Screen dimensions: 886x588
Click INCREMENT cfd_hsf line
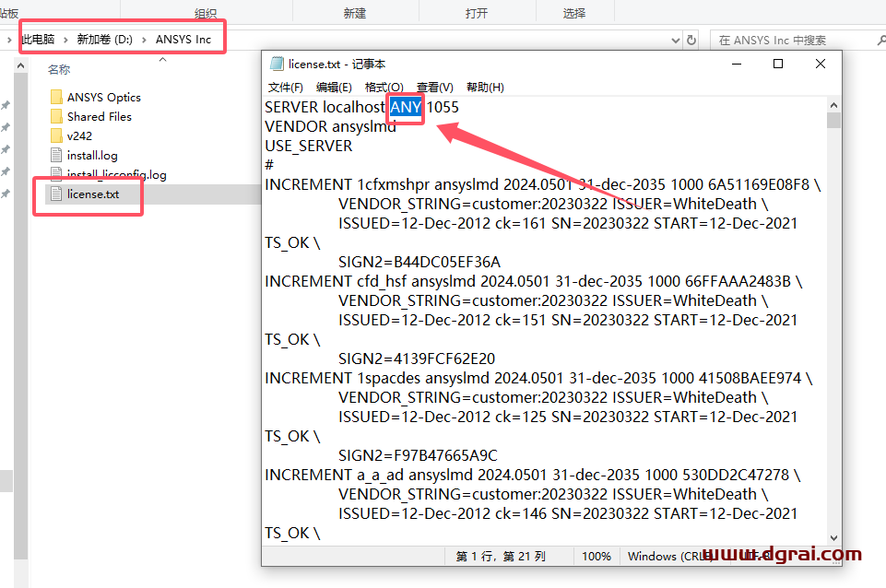pos(534,281)
